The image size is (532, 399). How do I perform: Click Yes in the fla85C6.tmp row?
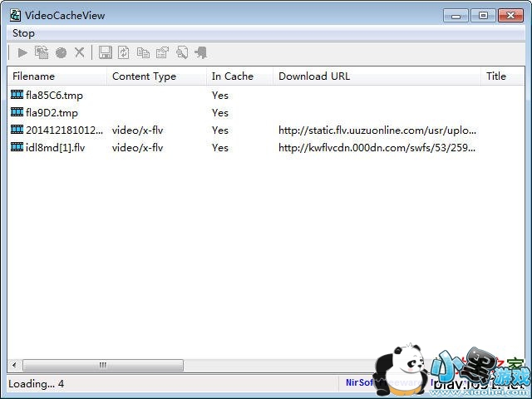[219, 96]
